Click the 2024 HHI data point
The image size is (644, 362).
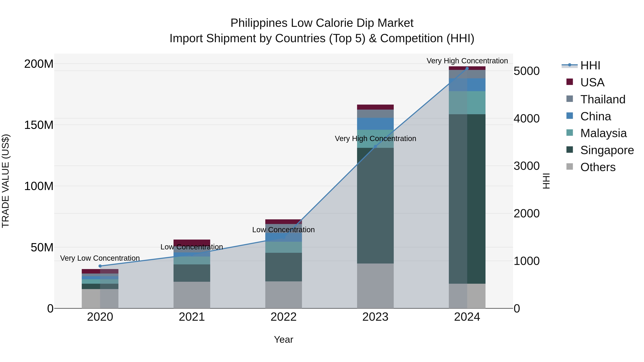[467, 68]
